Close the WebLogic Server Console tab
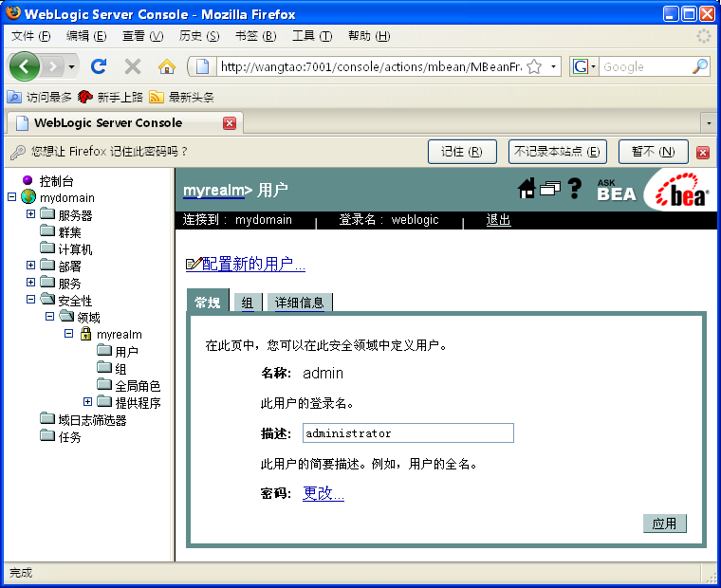Screen dimensions: 721x588 click(230, 123)
